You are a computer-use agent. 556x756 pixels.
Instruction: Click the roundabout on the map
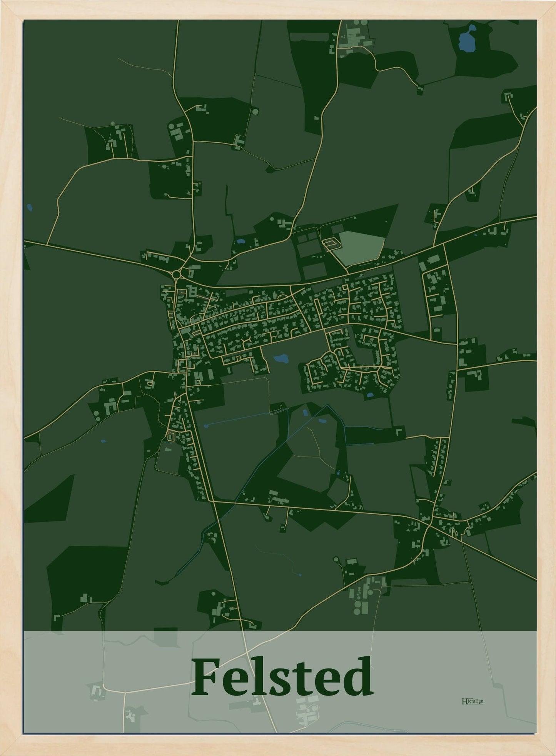pyautogui.click(x=177, y=275)
